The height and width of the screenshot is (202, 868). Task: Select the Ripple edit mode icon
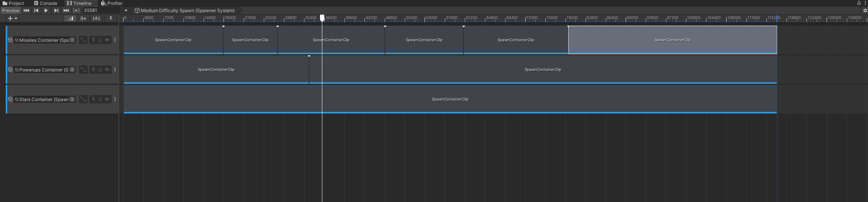[x=83, y=19]
